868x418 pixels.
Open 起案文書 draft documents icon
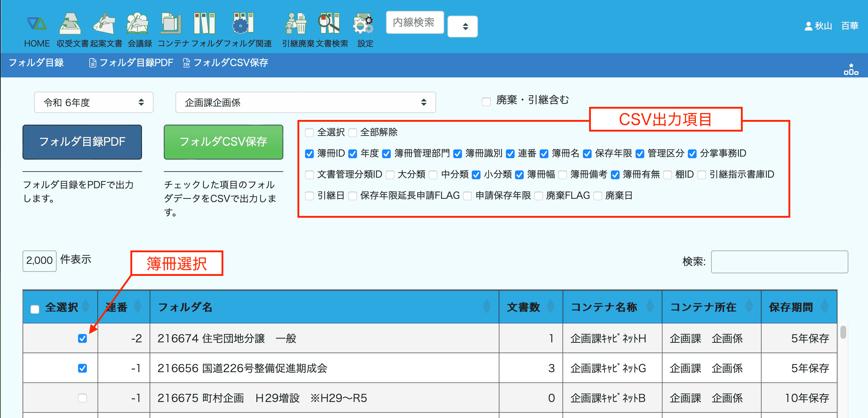pos(105,24)
